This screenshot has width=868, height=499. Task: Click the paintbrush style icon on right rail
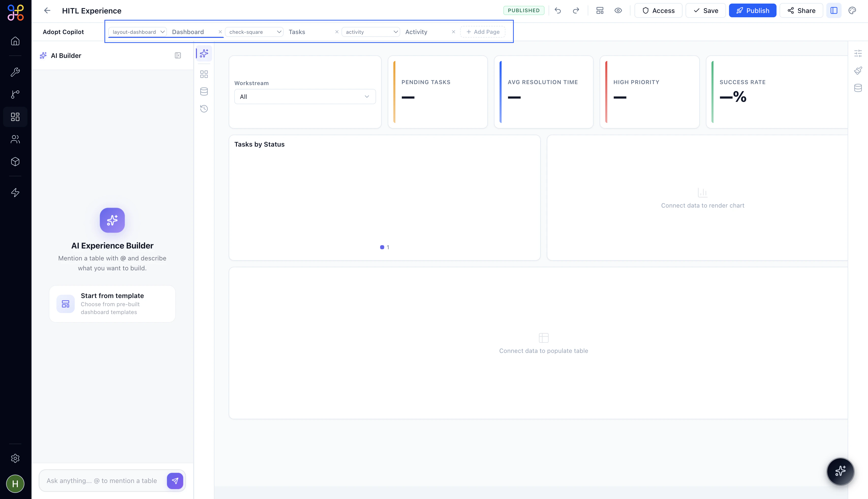tap(858, 71)
